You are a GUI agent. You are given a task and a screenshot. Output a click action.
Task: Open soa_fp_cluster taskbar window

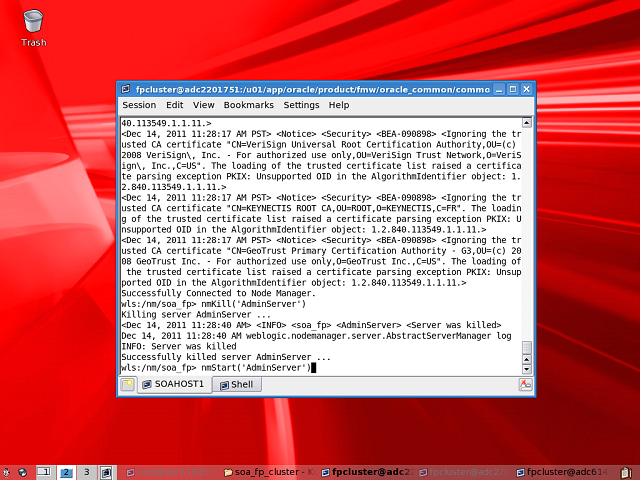tap(268, 472)
